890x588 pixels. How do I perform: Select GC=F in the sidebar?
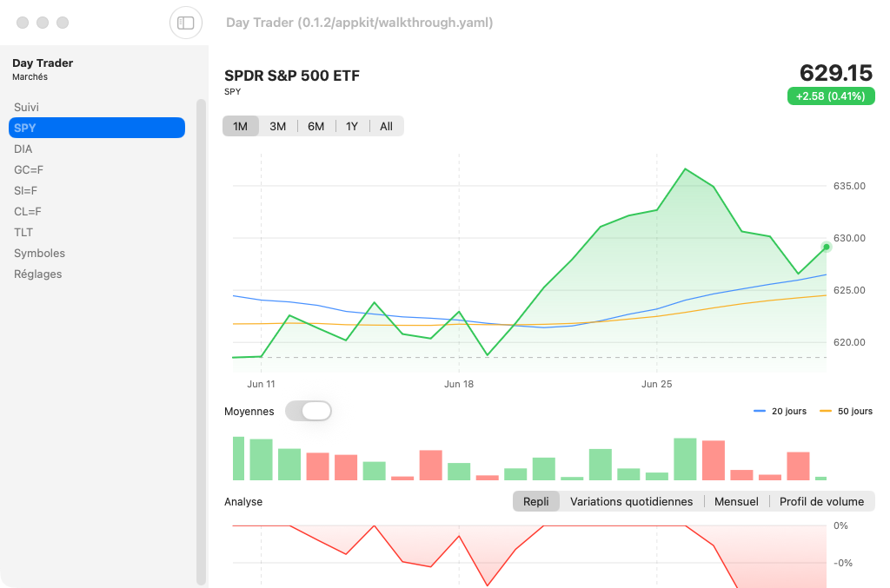(x=96, y=169)
